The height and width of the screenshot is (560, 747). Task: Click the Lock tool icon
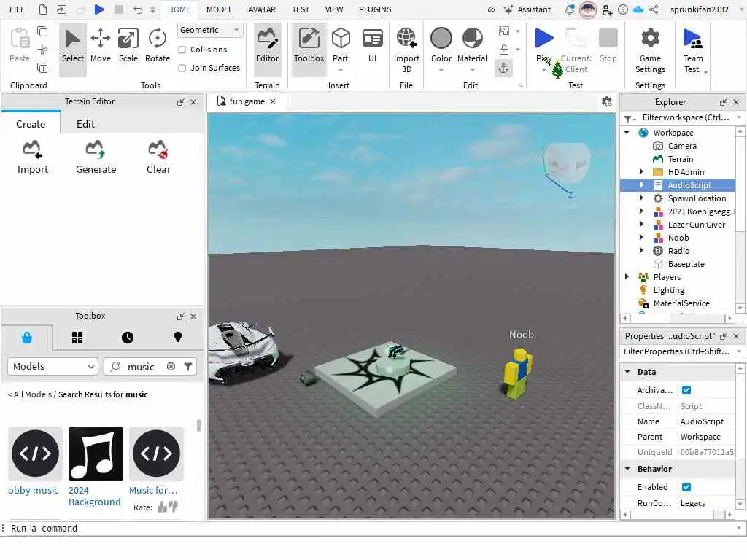click(503, 50)
